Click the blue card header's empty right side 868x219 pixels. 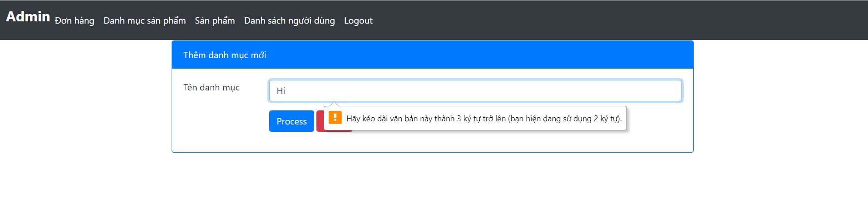[x=545, y=55]
